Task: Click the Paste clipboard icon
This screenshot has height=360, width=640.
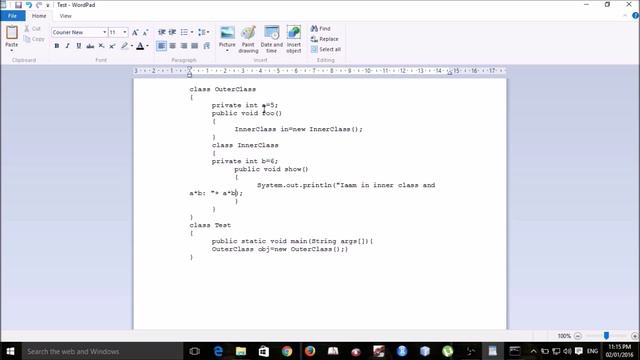Action: (12, 33)
